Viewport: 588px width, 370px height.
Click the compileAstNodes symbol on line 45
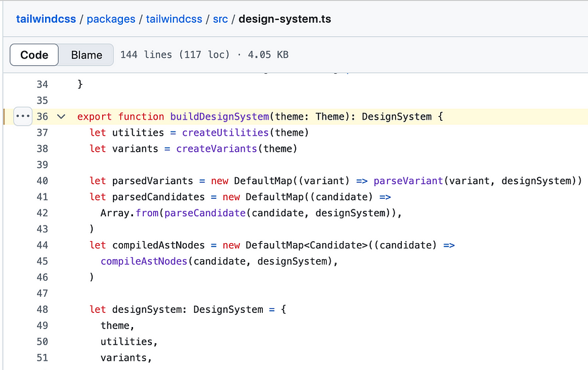pos(144,261)
